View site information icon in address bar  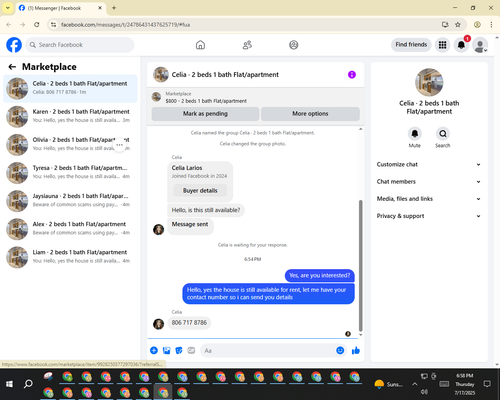tap(53, 25)
